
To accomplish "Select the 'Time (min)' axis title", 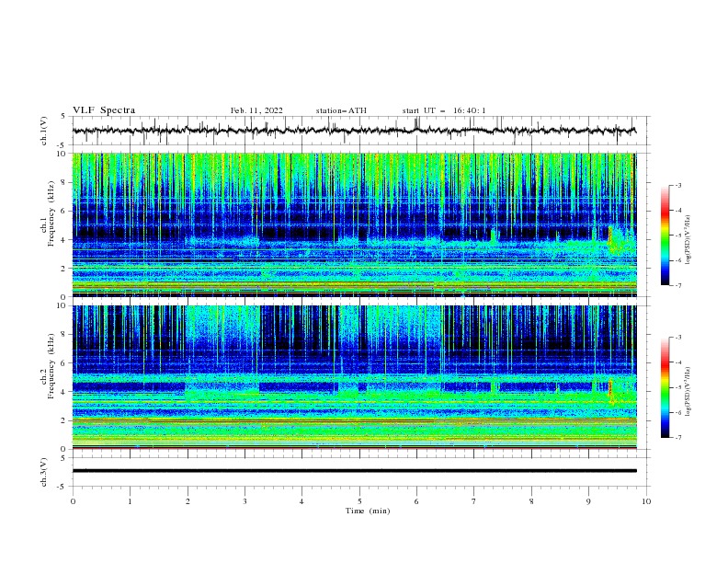I will pos(368,511).
